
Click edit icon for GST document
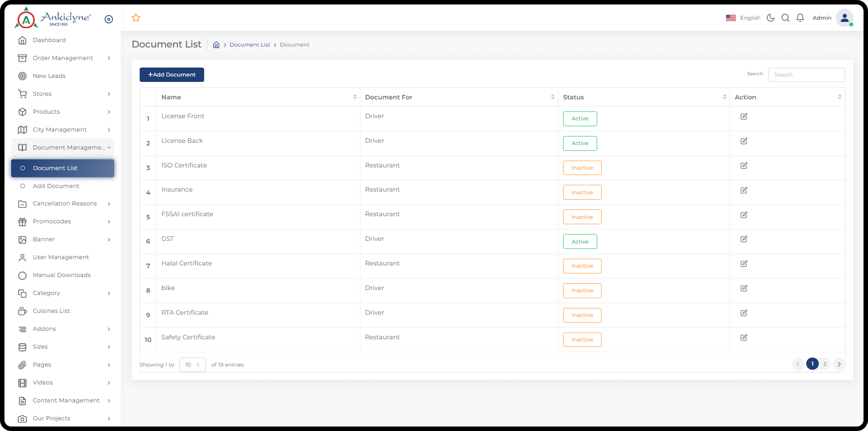744,239
